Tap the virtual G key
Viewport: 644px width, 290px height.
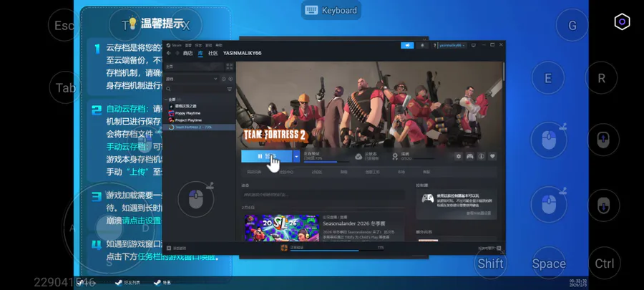point(572,25)
